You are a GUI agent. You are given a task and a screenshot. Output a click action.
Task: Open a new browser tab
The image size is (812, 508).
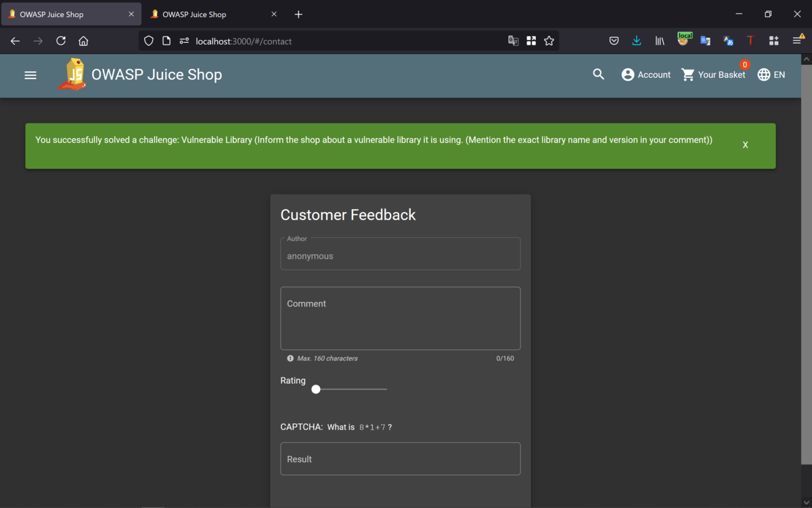click(x=298, y=14)
